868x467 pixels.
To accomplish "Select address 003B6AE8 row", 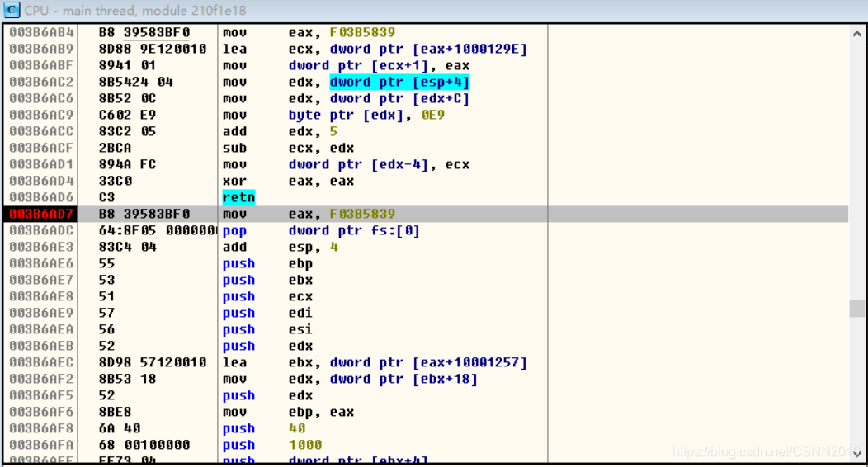I will click(425, 296).
